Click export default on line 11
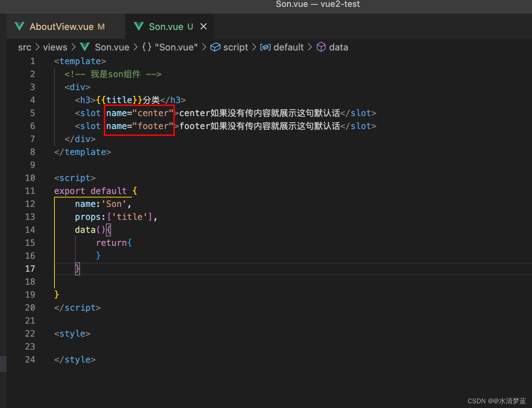The width and height of the screenshot is (532, 408). 90,191
